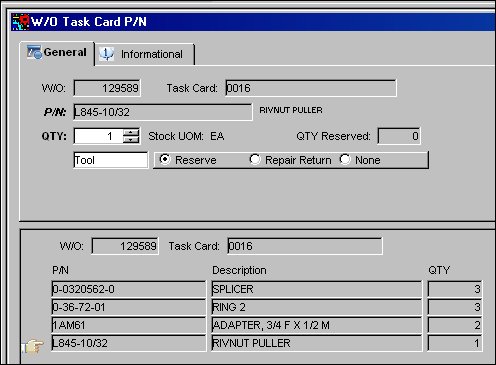Increase QTY with the up arrow
The width and height of the screenshot is (496, 365).
pyautogui.click(x=131, y=132)
